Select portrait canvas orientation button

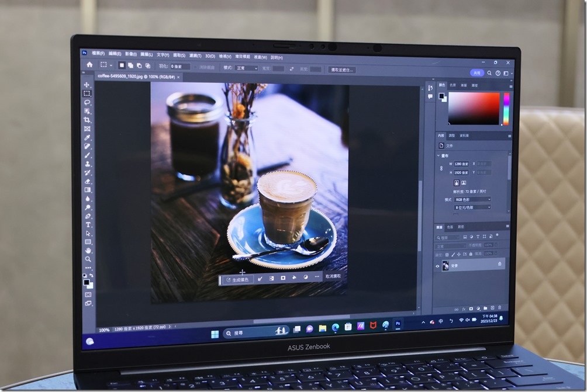click(x=457, y=183)
